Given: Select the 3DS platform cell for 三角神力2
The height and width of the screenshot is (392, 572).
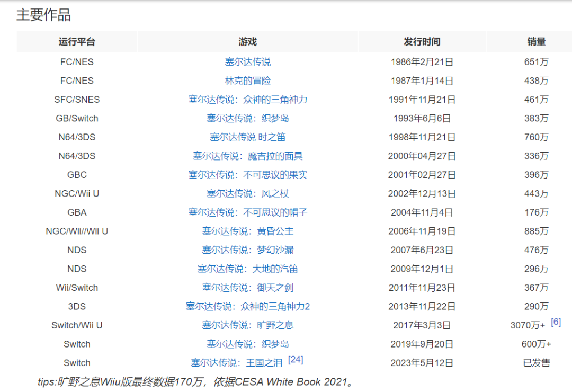Looking at the screenshot, I should pos(77,306).
